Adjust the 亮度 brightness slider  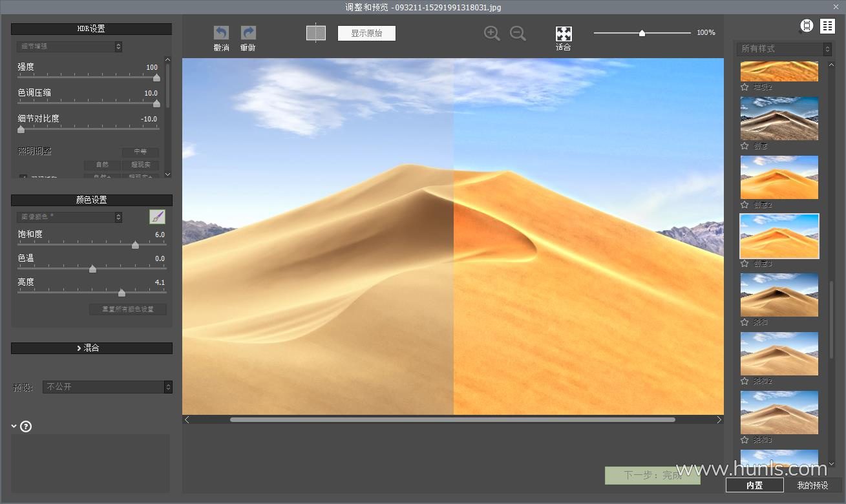click(x=122, y=293)
